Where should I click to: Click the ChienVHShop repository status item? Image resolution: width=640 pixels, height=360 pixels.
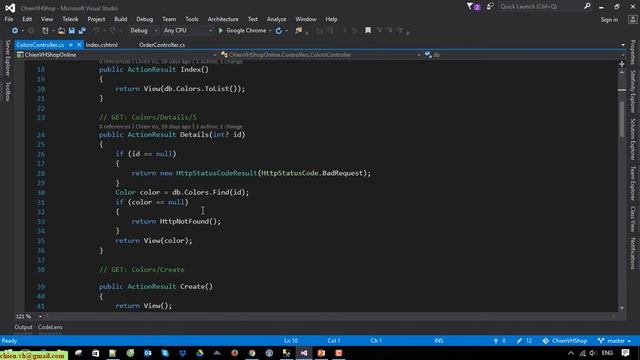[x=565, y=341]
